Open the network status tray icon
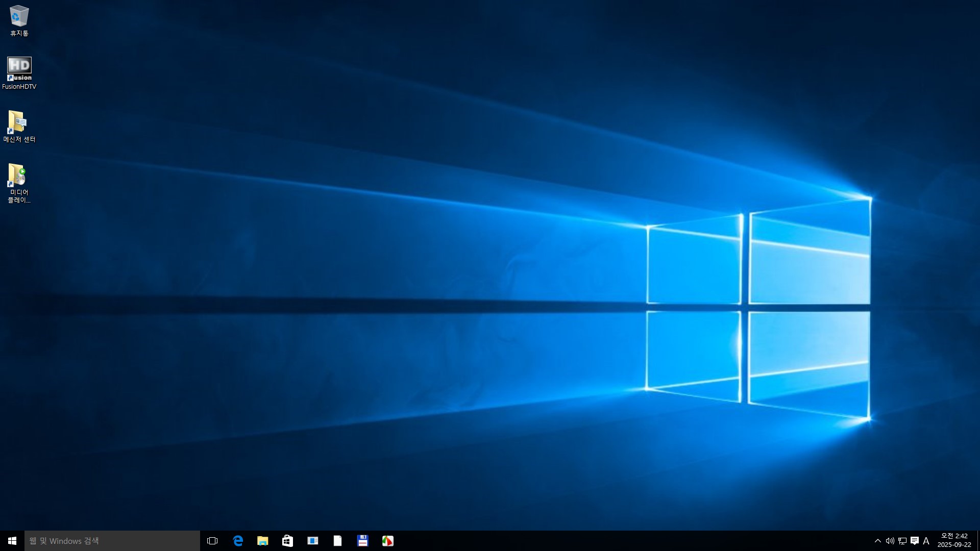Viewport: 980px width, 551px height. click(x=902, y=541)
